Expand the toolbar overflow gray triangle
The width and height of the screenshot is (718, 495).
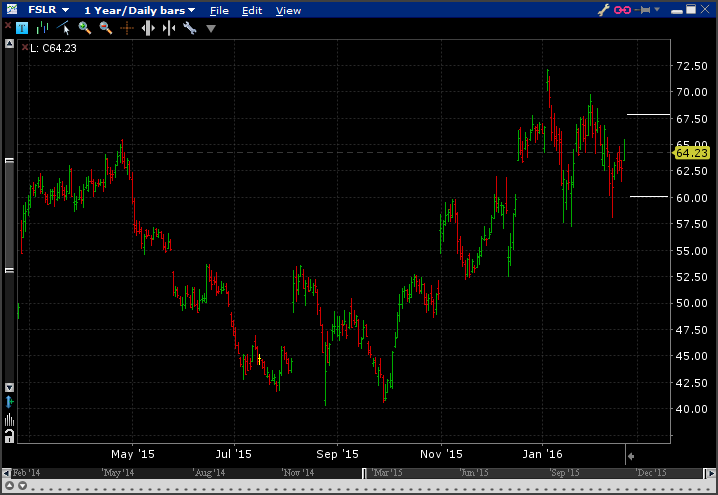pos(211,29)
